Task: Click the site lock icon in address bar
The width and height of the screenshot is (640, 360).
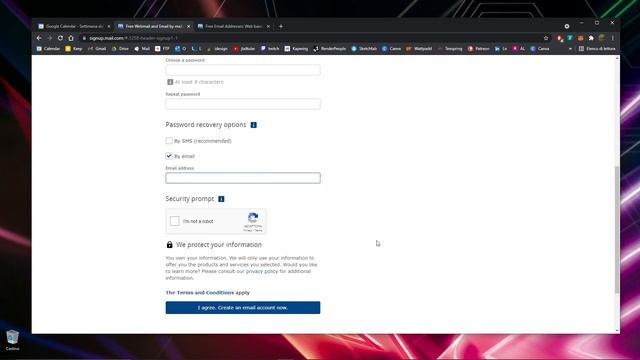Action: pos(84,38)
